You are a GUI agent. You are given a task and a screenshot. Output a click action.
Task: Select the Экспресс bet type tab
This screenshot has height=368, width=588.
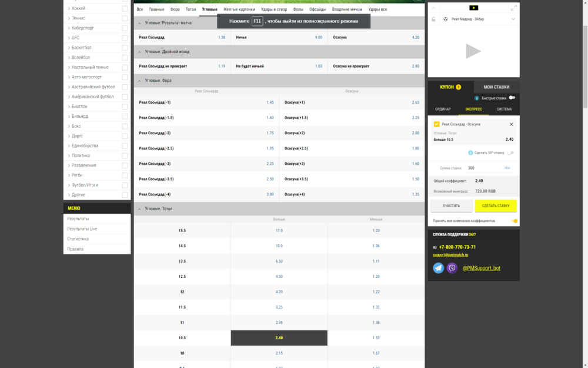tap(473, 110)
